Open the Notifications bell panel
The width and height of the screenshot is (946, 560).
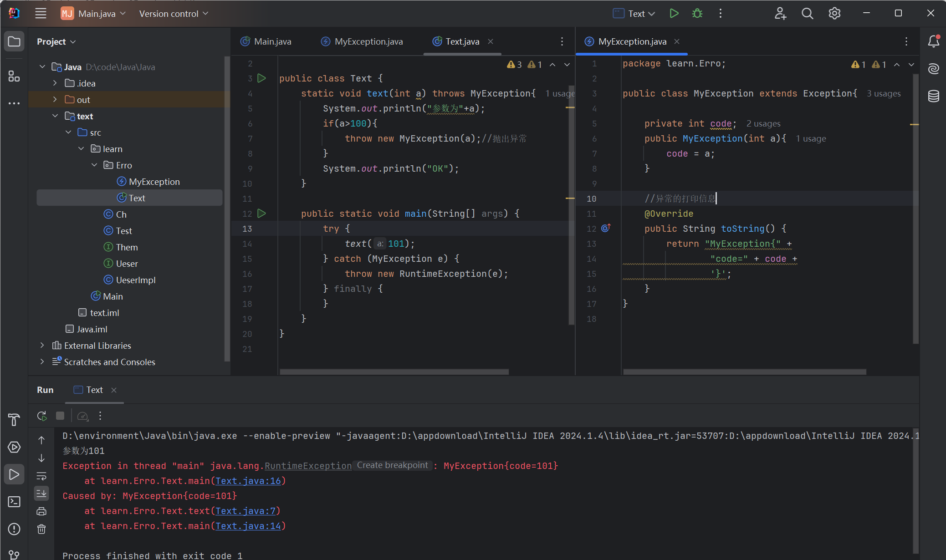934,41
